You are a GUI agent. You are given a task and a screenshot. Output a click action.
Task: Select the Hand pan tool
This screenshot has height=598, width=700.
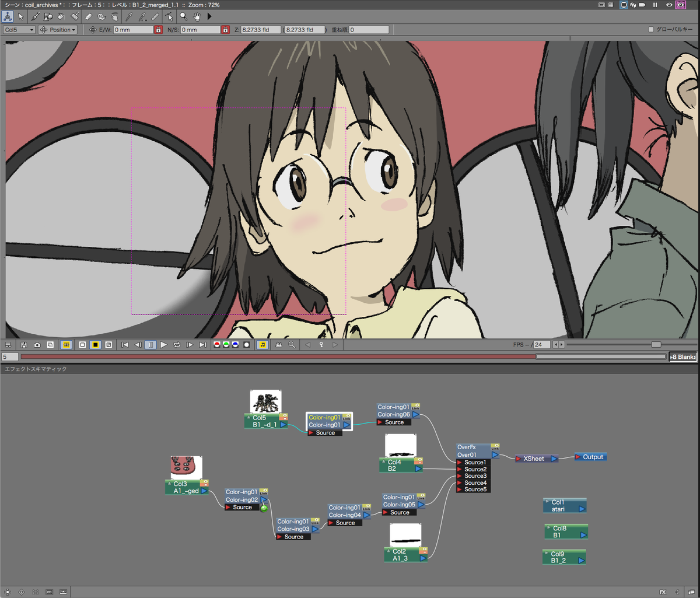(x=197, y=16)
